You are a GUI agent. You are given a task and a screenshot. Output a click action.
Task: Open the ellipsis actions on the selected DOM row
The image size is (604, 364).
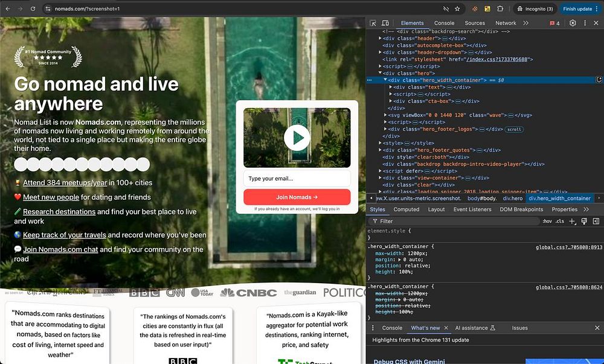(370, 80)
